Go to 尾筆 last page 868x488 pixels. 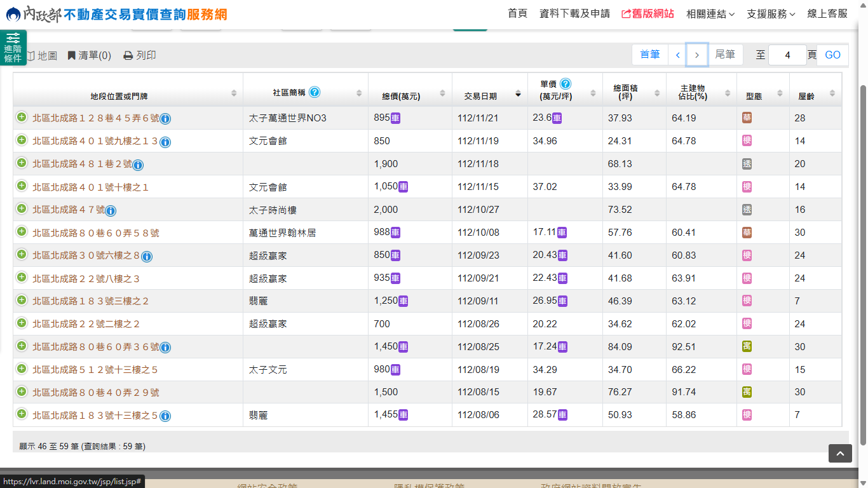point(725,55)
